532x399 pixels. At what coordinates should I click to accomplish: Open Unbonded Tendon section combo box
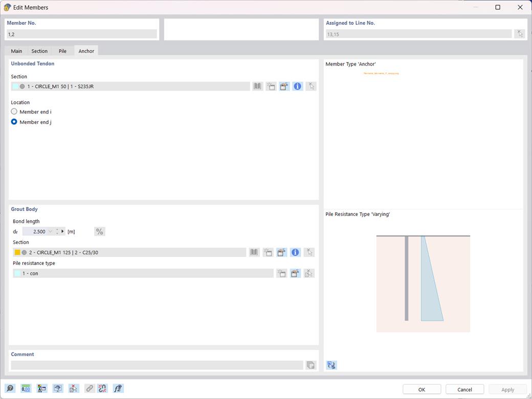[130, 86]
